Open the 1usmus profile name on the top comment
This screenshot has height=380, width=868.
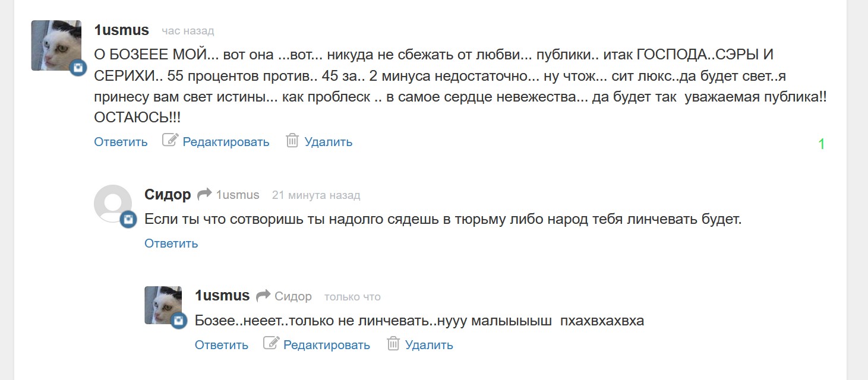tap(122, 30)
